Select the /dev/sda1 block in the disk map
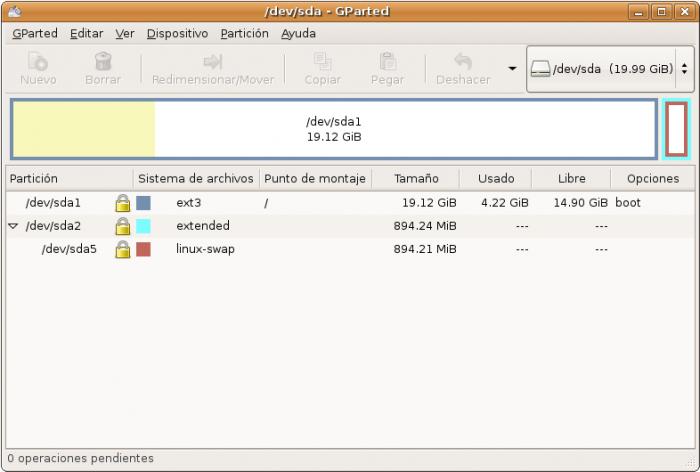This screenshot has width=700, height=472. (x=334, y=129)
